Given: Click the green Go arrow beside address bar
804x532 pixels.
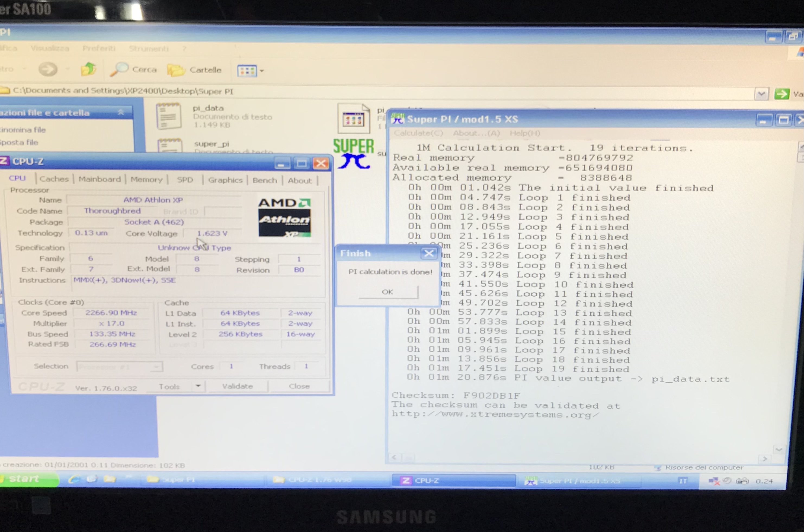Looking at the screenshot, I should coord(781,94).
